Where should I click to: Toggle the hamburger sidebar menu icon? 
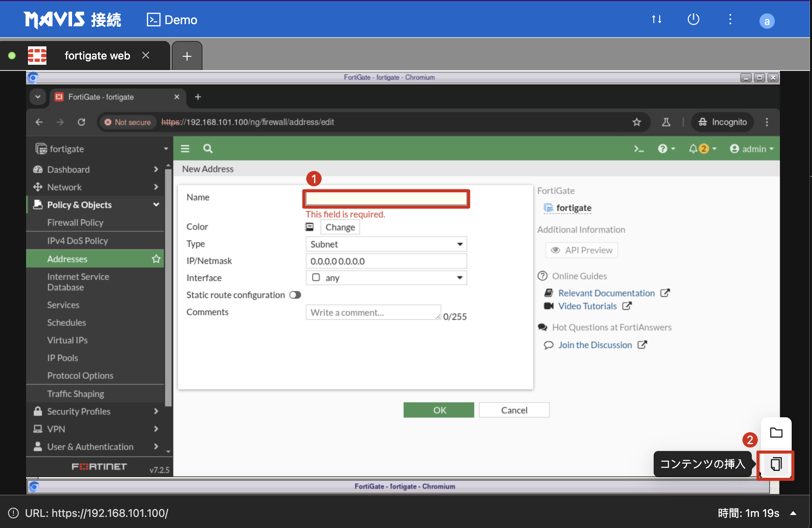[x=185, y=149]
